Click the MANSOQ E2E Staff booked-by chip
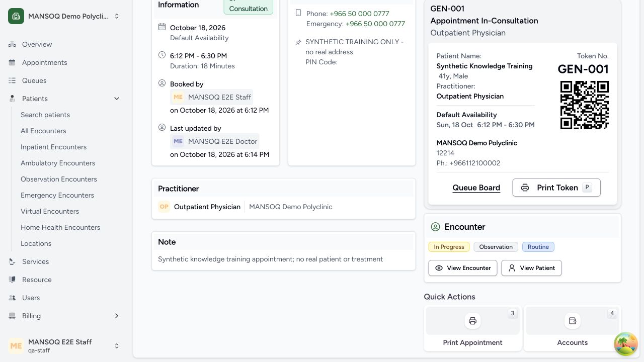 212,97
